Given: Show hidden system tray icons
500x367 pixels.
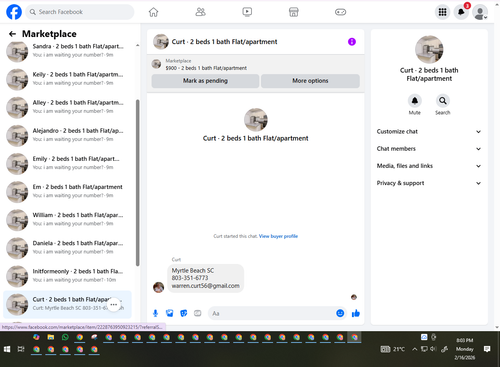Looking at the screenshot, I should tap(415, 349).
